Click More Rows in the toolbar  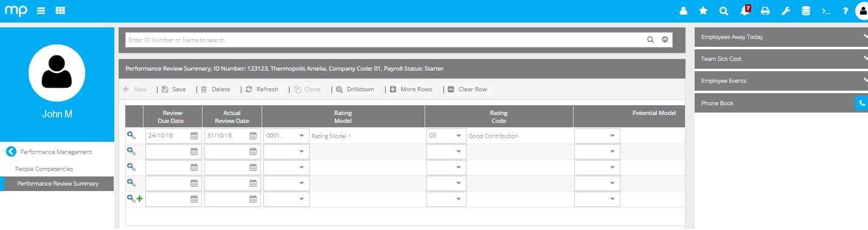(x=411, y=89)
